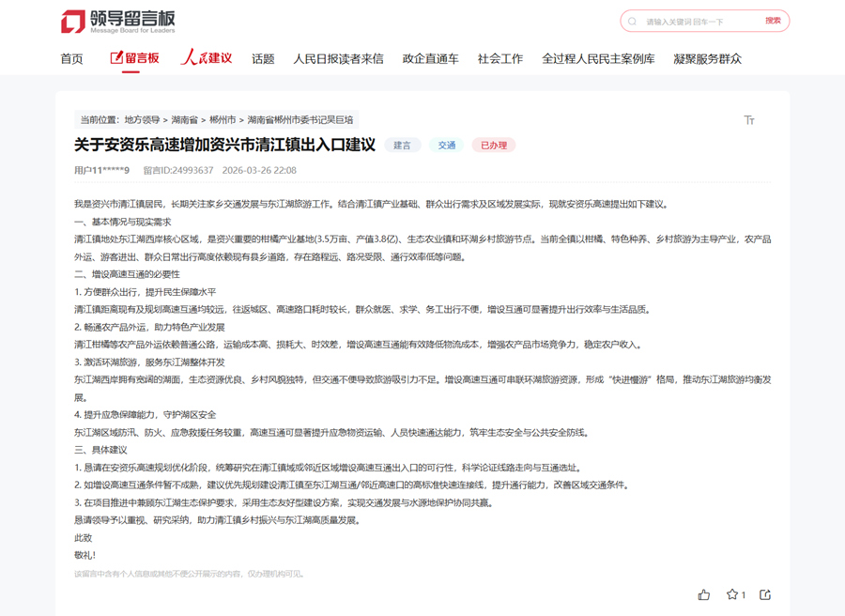Image resolution: width=845 pixels, height=616 pixels.
Task: Click the 领导留言板 site logo
Action: pos(117,21)
